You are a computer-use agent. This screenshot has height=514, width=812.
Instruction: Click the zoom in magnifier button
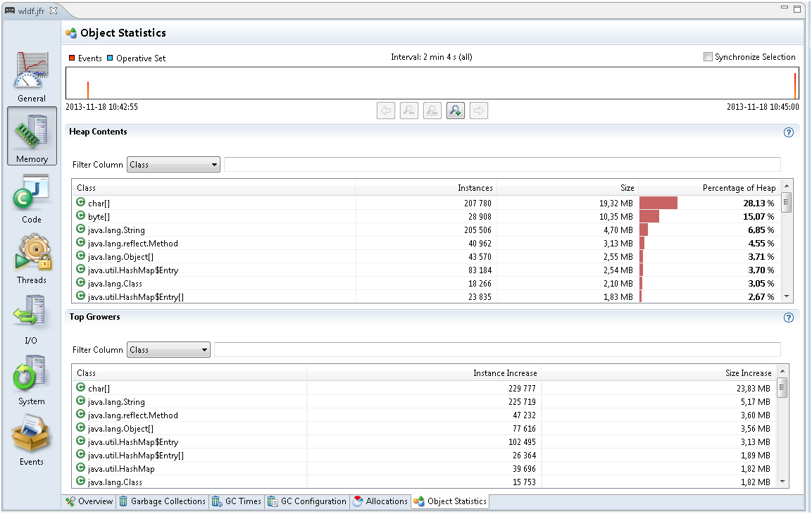click(456, 111)
